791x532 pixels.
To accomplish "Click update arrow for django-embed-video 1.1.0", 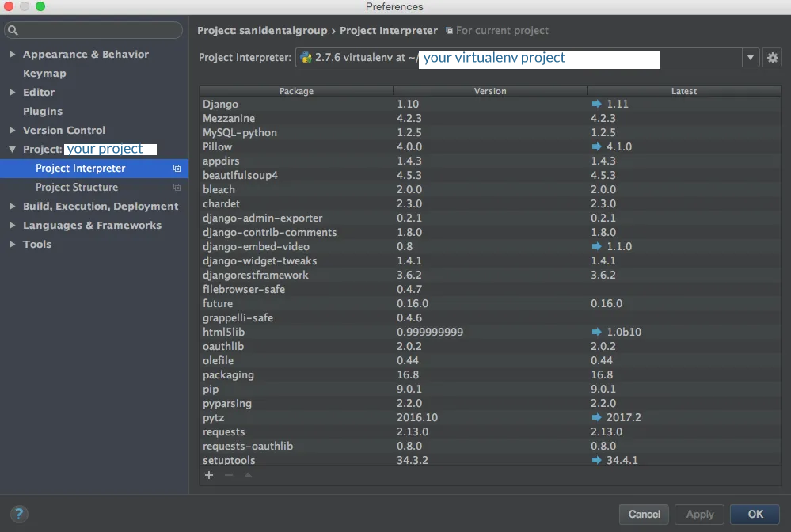I will coord(596,246).
